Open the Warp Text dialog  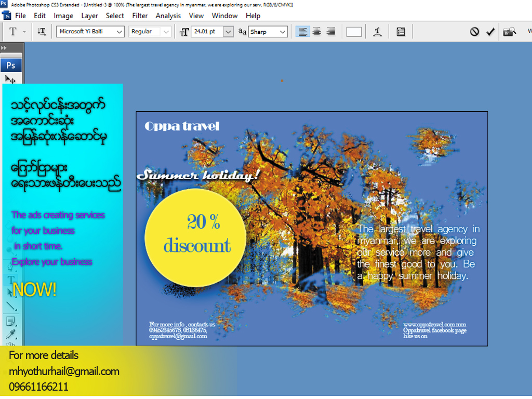(377, 31)
